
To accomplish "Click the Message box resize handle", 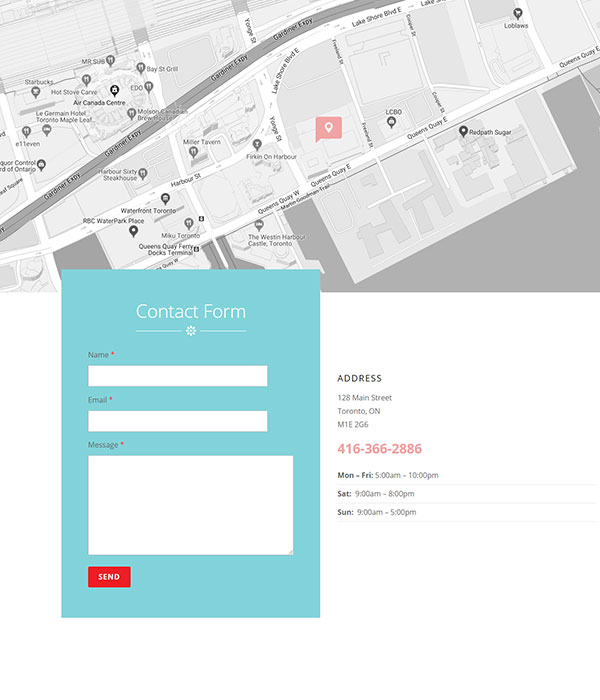I will click(x=290, y=552).
